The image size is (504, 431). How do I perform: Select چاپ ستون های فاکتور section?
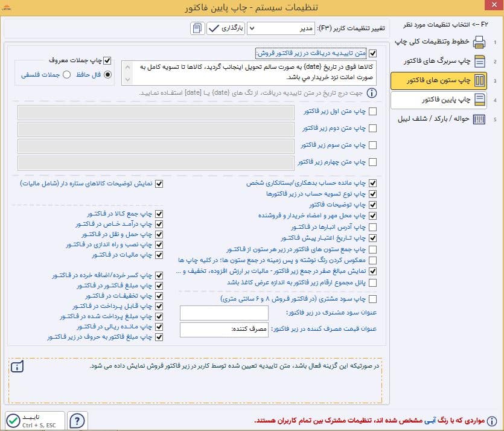[438, 81]
